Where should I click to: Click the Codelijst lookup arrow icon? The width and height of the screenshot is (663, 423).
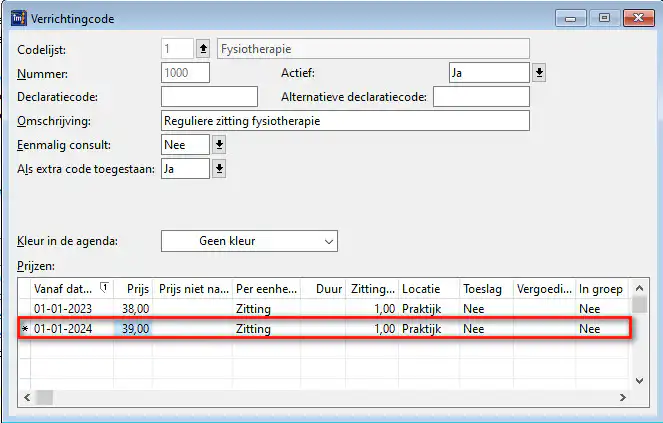point(204,48)
